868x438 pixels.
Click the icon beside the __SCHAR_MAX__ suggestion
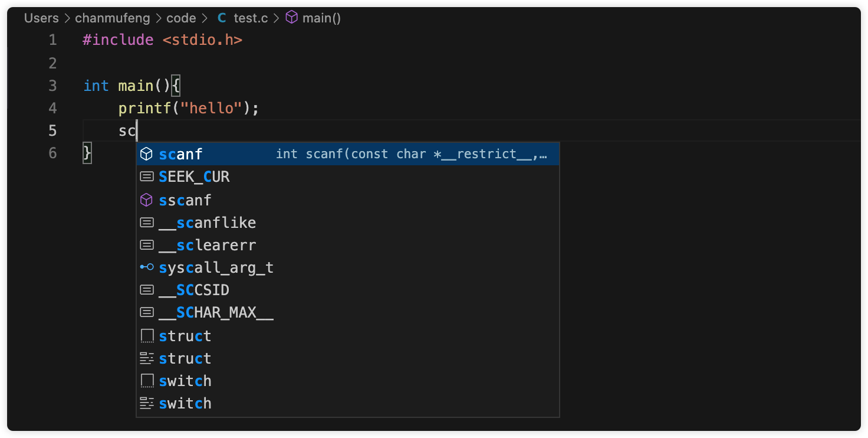coord(146,312)
